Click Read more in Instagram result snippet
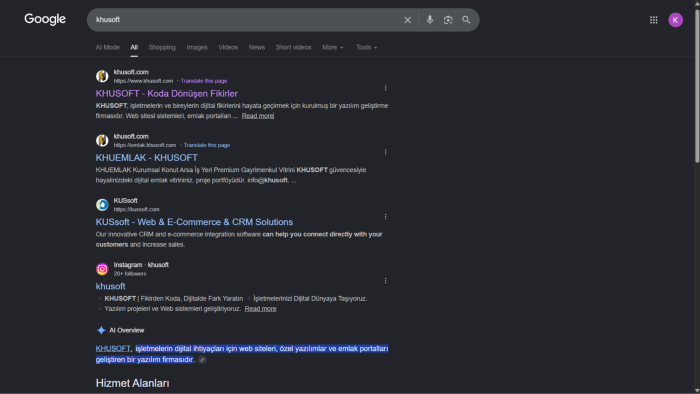This screenshot has width=700, height=394. click(x=260, y=309)
